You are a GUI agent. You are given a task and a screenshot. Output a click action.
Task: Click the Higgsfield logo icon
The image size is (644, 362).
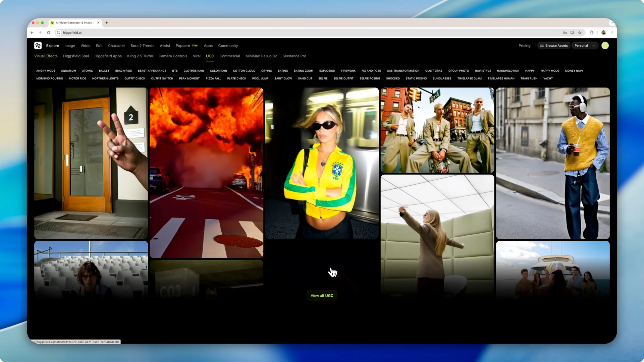pos(38,45)
